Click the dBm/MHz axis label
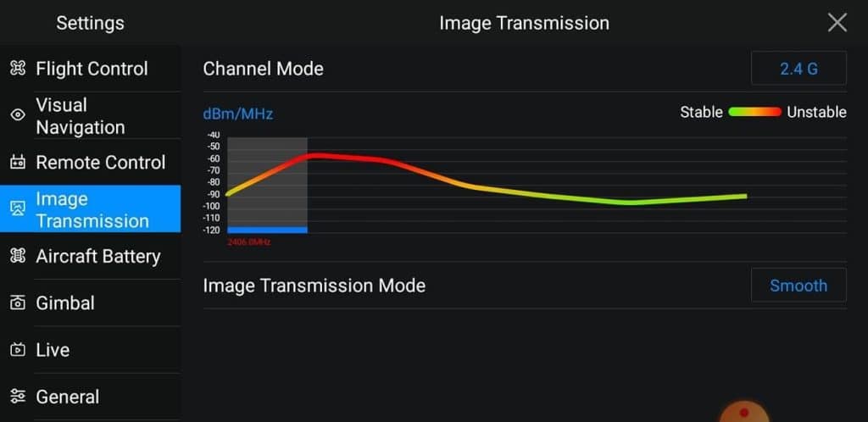868x422 pixels. click(x=238, y=114)
